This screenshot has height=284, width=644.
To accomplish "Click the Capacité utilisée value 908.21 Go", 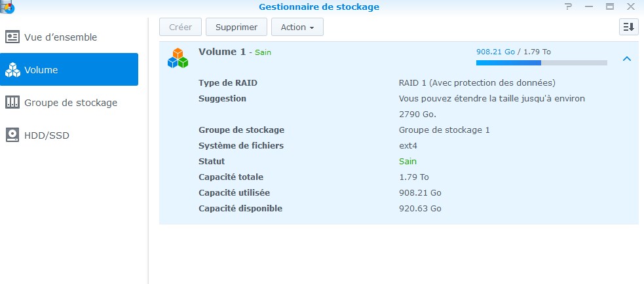I will pyautogui.click(x=420, y=192).
